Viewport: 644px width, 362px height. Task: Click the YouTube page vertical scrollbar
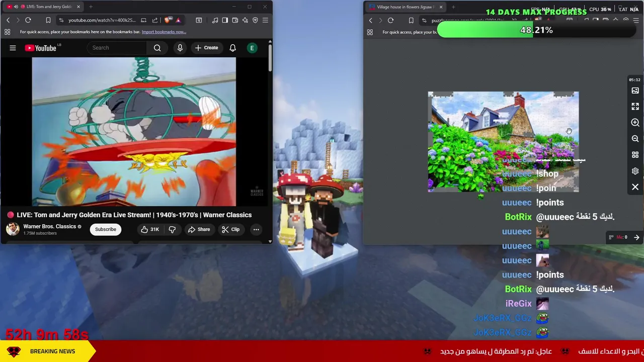point(270,58)
